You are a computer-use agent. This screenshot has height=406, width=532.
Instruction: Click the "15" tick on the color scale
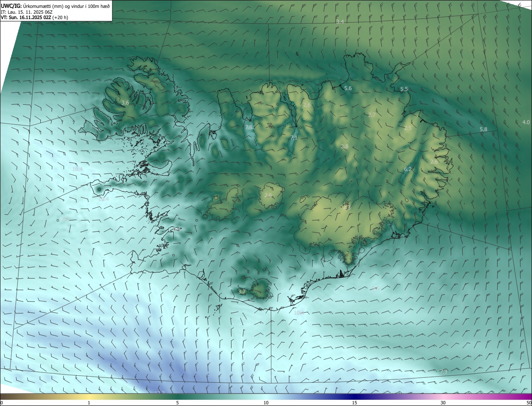pyautogui.click(x=355, y=403)
